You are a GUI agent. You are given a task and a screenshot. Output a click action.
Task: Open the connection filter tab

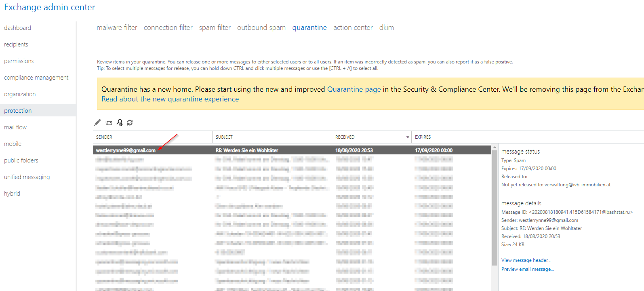click(168, 27)
